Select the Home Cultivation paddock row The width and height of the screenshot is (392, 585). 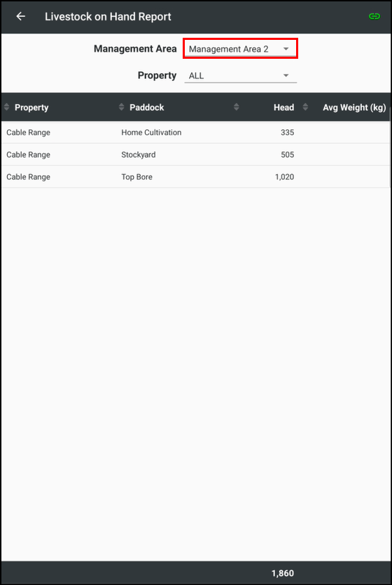[195, 132]
